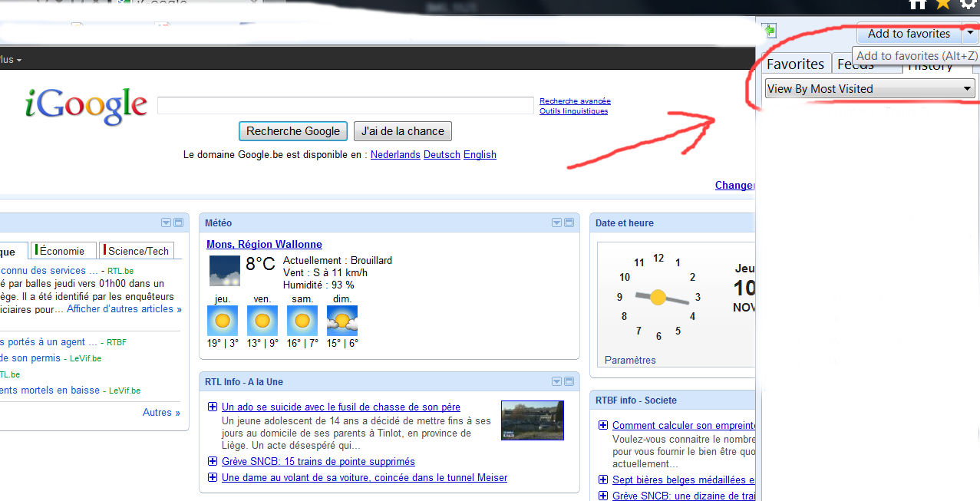Click the Recherche Google button
The image size is (980, 501).
click(293, 131)
